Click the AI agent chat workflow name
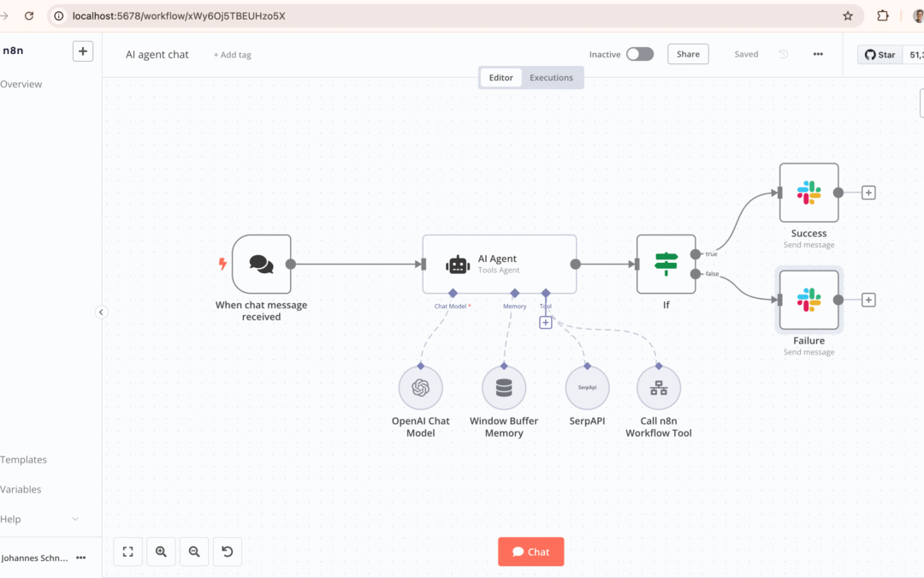Image resolution: width=924 pixels, height=578 pixels. click(x=157, y=54)
